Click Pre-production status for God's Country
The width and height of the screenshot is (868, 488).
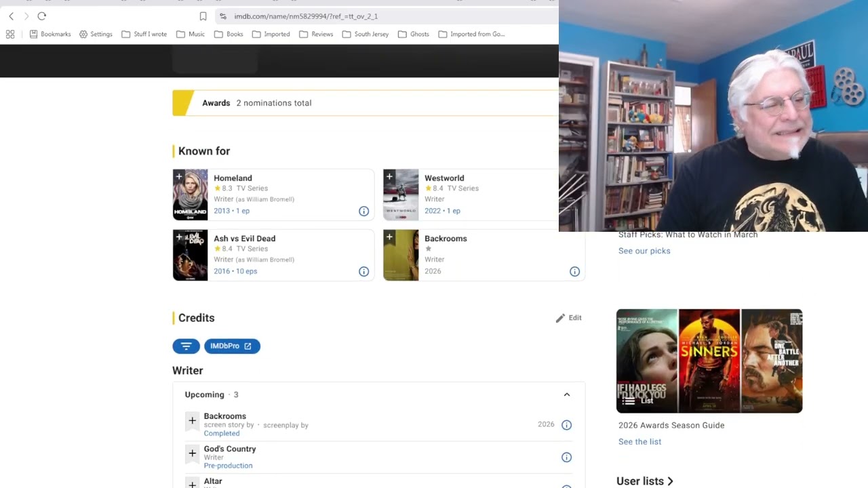coord(228,466)
